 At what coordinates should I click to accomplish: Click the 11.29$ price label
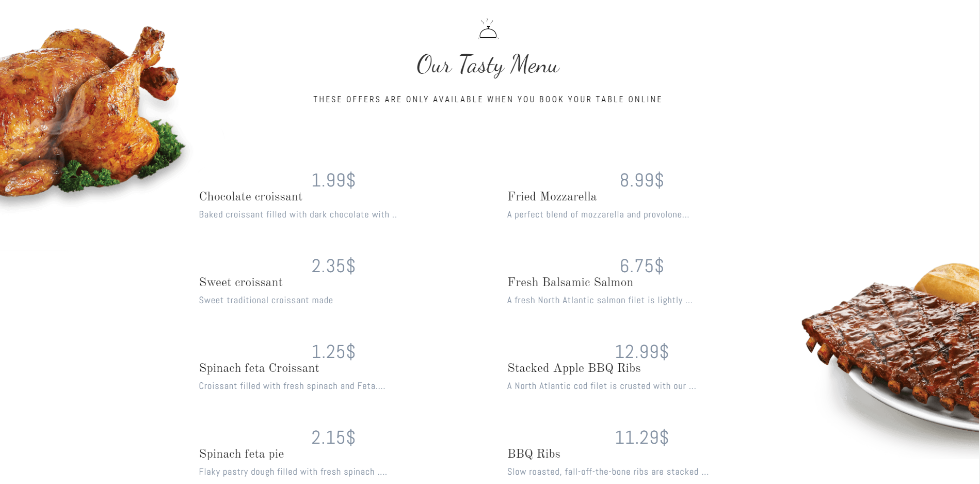[x=641, y=438]
